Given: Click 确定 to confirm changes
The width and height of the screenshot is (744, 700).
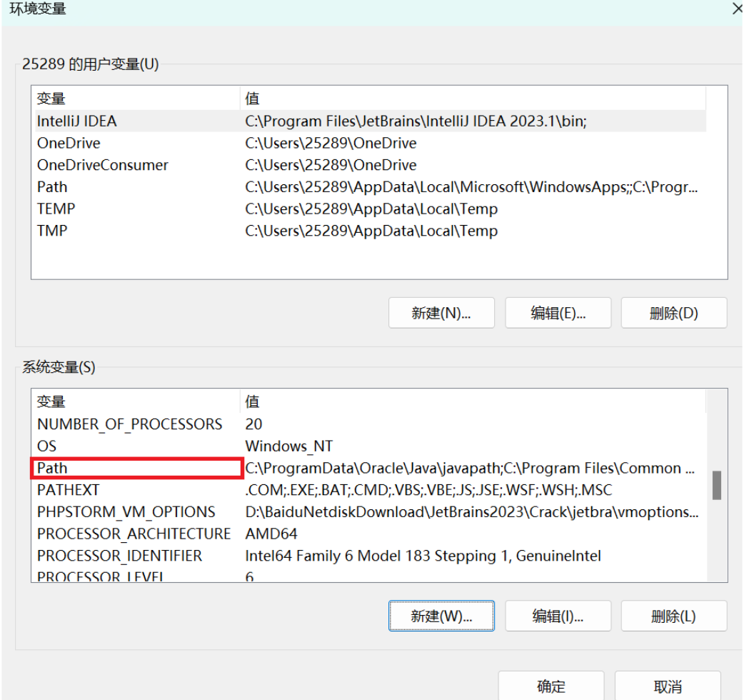Looking at the screenshot, I should coord(551,686).
